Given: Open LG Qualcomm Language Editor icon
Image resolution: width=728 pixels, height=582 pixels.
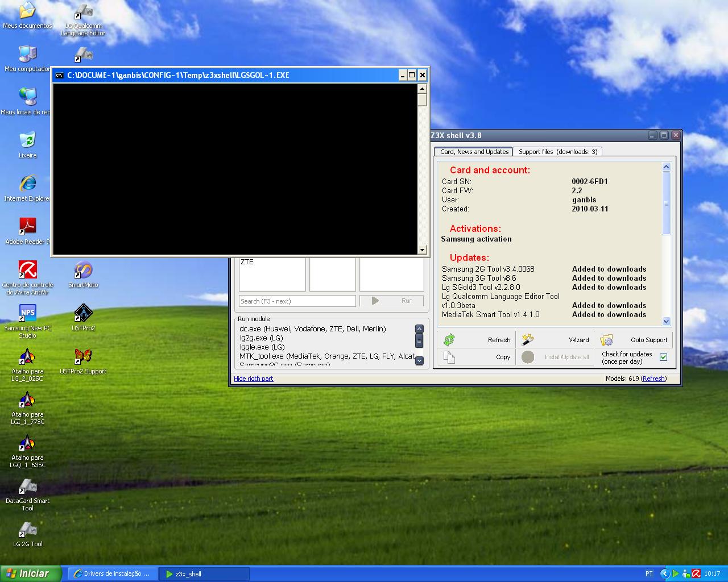Looking at the screenshot, I should 83,19.
